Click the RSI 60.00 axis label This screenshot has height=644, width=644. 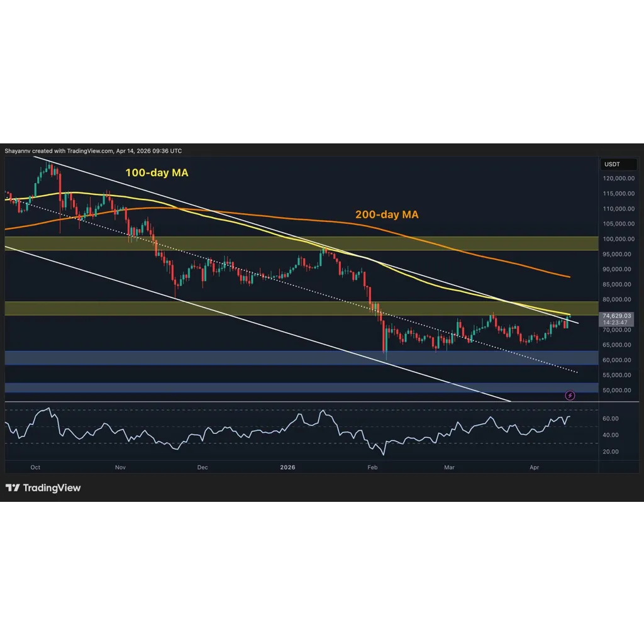[610, 418]
